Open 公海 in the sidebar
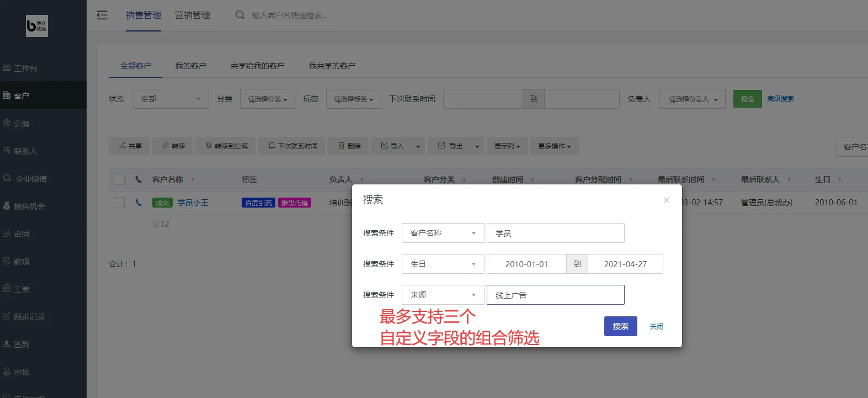 [x=43, y=123]
